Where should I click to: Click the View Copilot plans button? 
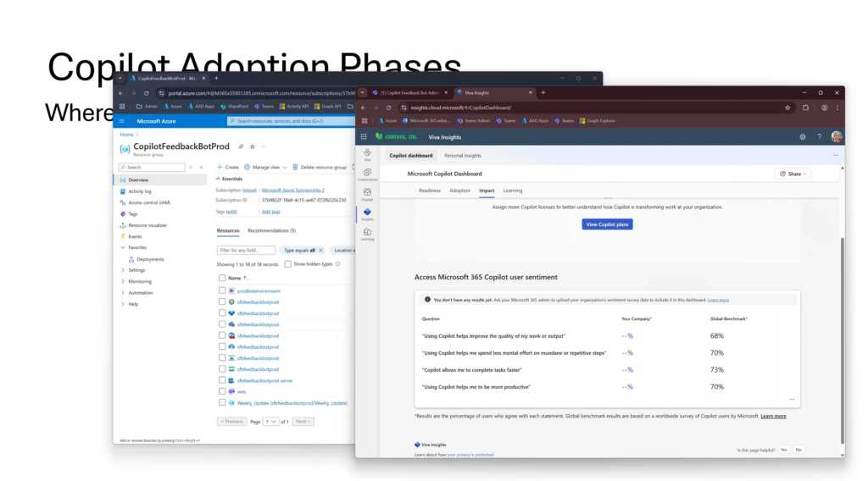coord(607,224)
